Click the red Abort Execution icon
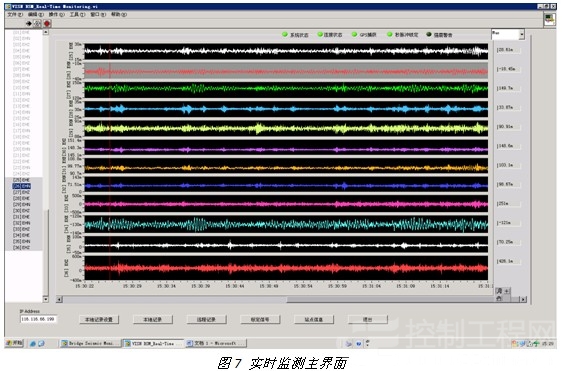Screen dimensions: 562x371 [47, 24]
